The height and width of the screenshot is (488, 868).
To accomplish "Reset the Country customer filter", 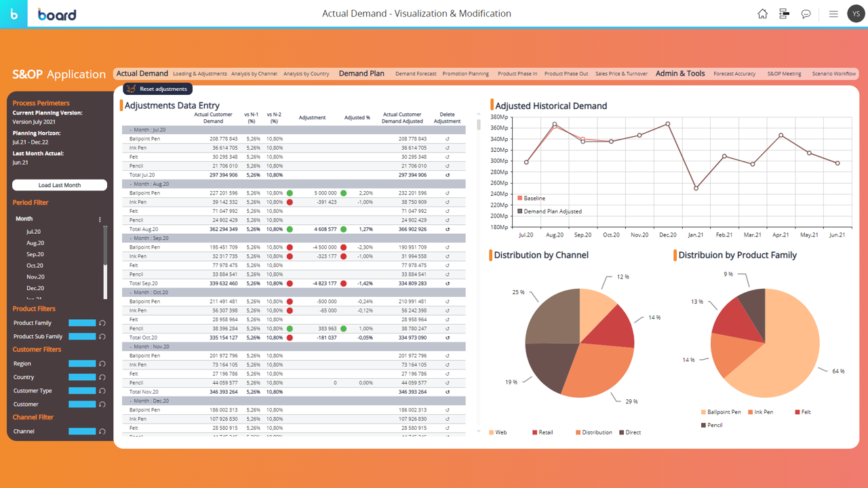I will 102,377.
